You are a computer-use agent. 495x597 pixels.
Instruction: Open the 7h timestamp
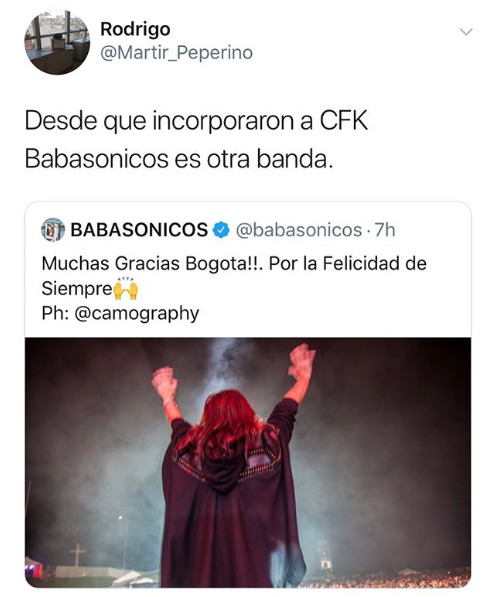[x=385, y=230]
